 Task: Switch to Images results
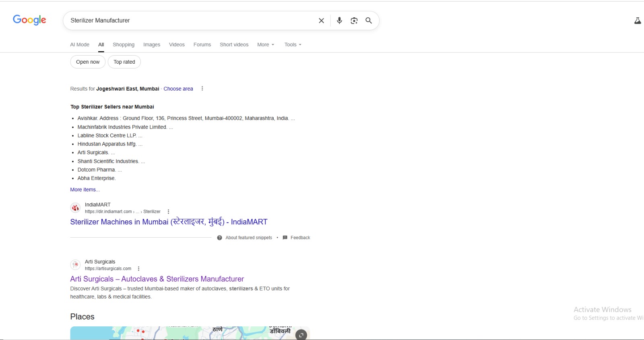tap(152, 45)
